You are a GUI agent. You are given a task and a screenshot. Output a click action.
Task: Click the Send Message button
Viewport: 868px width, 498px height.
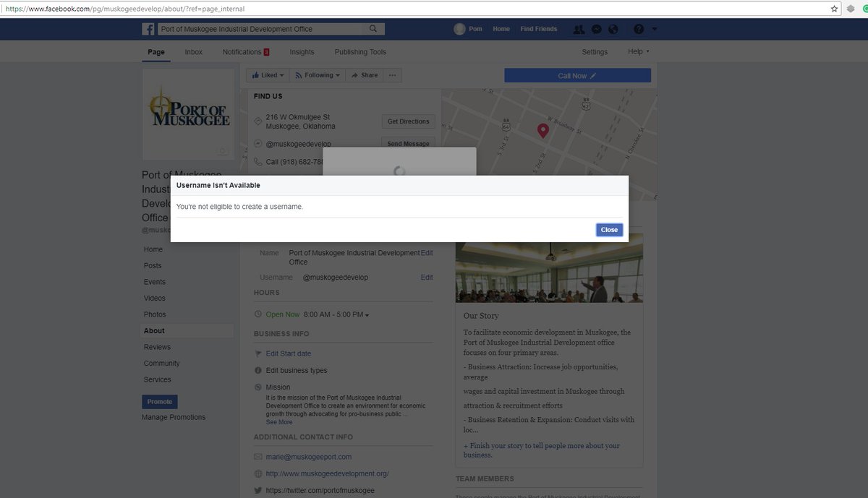(x=408, y=143)
